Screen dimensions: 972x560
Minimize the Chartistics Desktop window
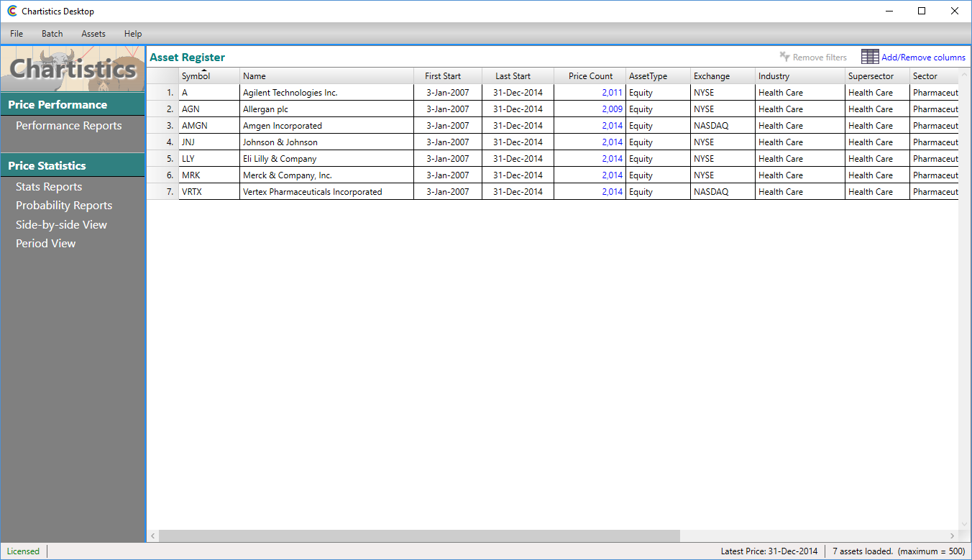pyautogui.click(x=889, y=11)
